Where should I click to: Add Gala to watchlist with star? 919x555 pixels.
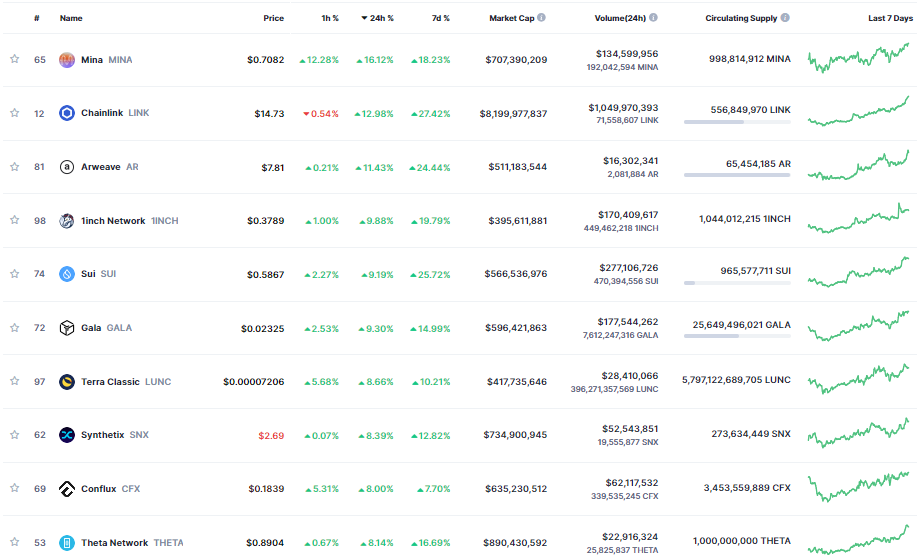coord(15,328)
